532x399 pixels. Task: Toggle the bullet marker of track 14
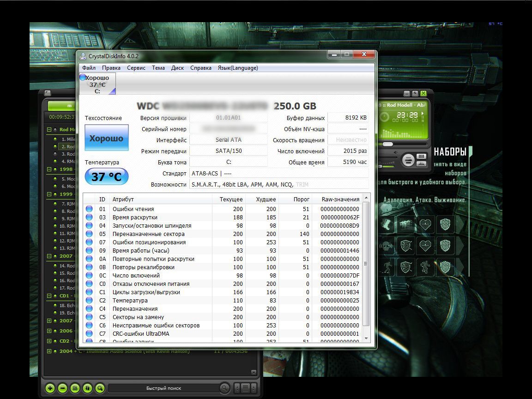coord(55,266)
